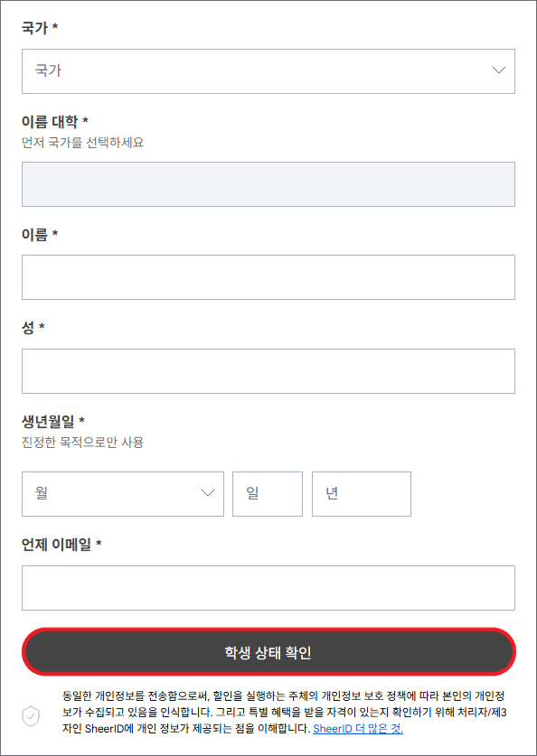
Task: Click the 국가 * field label
Action: (40, 27)
